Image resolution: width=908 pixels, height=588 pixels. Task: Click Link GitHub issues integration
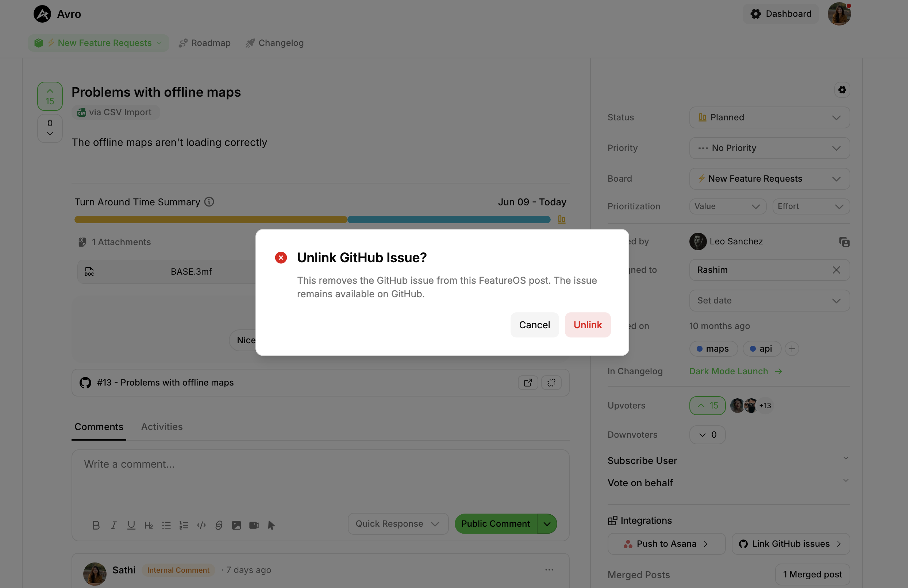(x=790, y=544)
